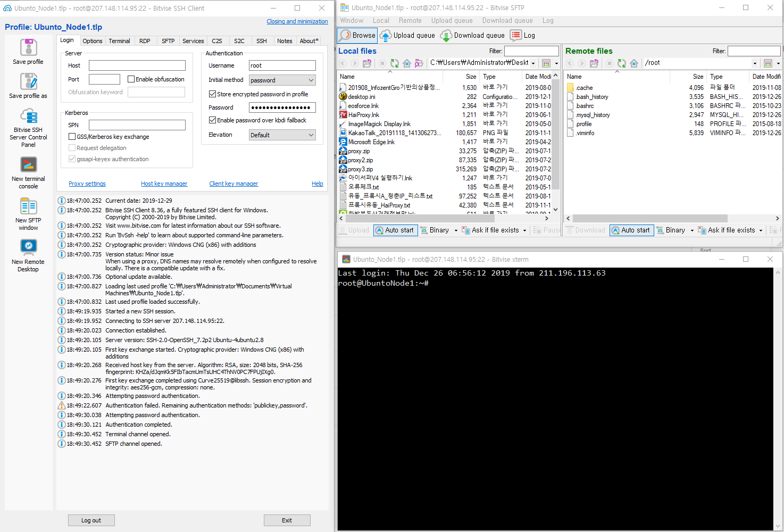Open Host key manager link

[x=164, y=184]
